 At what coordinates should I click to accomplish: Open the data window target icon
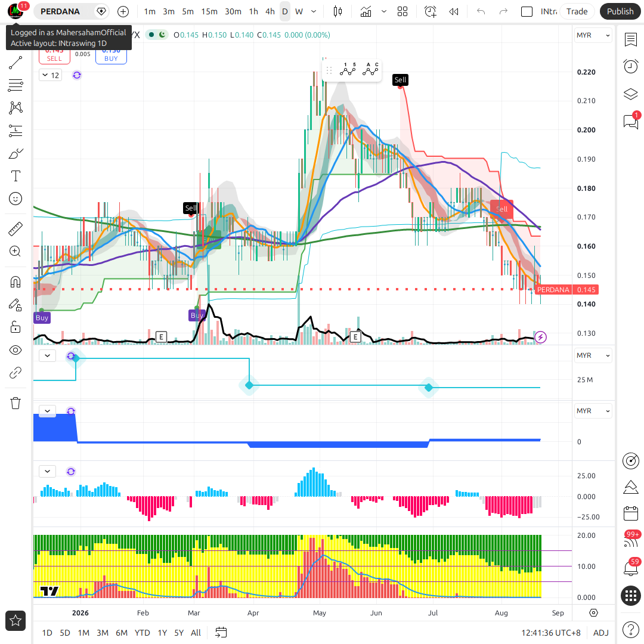point(630,461)
